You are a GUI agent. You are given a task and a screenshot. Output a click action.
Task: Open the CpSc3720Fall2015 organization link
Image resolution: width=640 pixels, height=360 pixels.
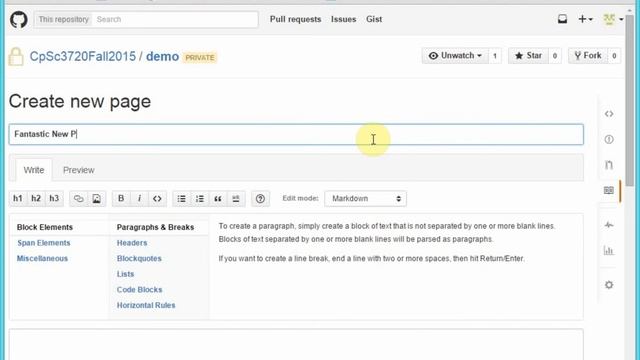click(x=83, y=56)
